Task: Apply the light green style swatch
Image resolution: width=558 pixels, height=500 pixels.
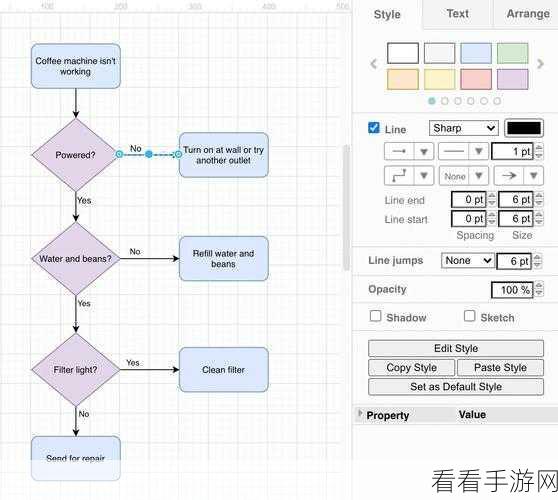Action: pyautogui.click(x=512, y=53)
